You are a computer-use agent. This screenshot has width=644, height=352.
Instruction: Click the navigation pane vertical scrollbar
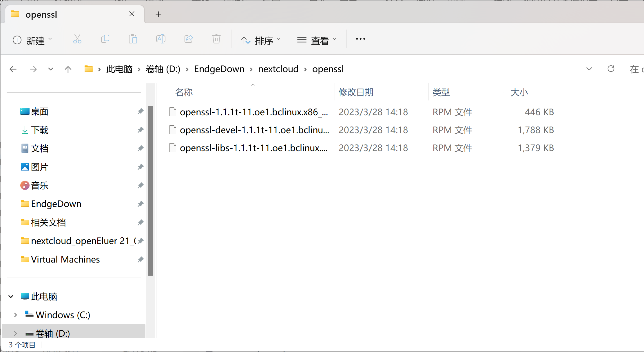tap(150, 191)
